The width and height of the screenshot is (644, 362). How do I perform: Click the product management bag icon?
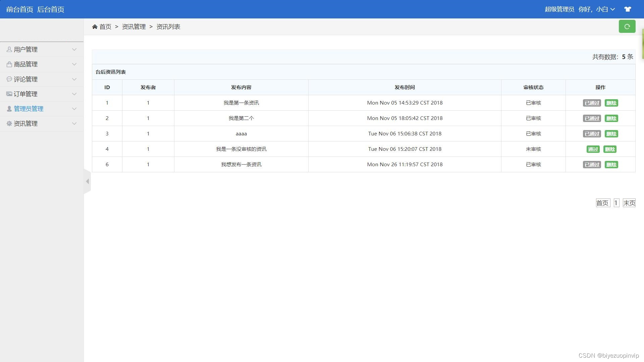(x=9, y=64)
